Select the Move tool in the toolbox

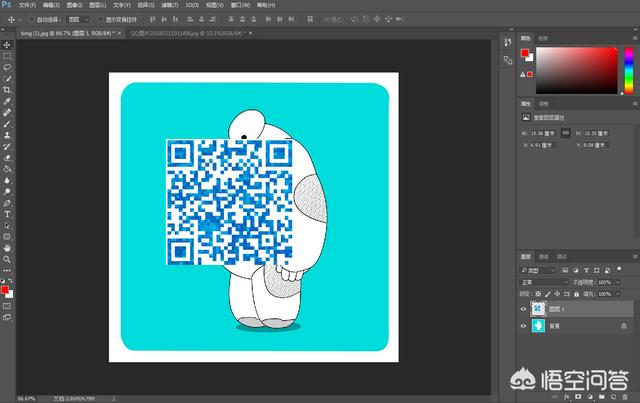tap(7, 45)
